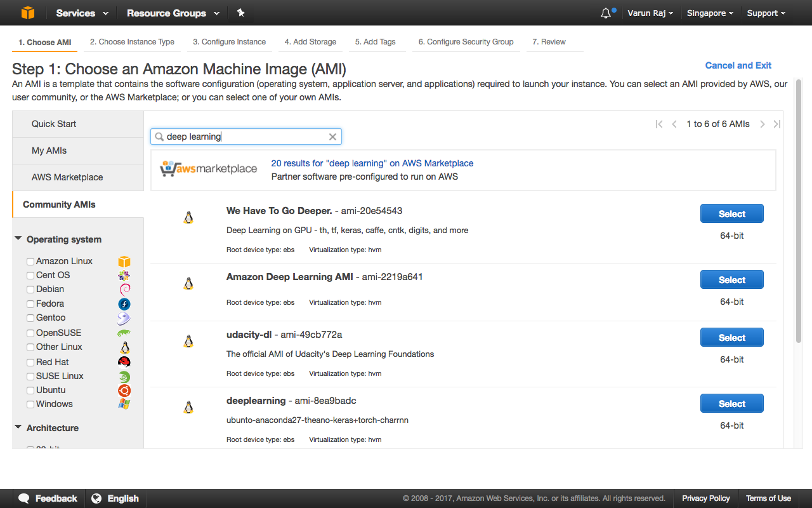The width and height of the screenshot is (812, 508).
Task: Open the 2. Choose Instance Type step
Action: click(x=131, y=41)
